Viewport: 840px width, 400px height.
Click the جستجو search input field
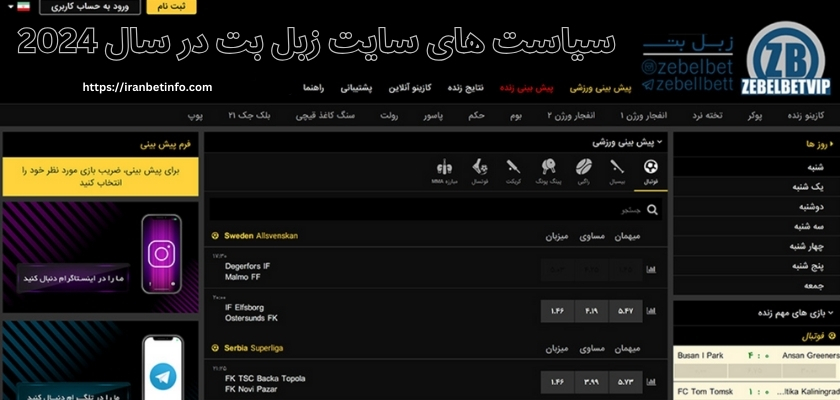[430, 210]
